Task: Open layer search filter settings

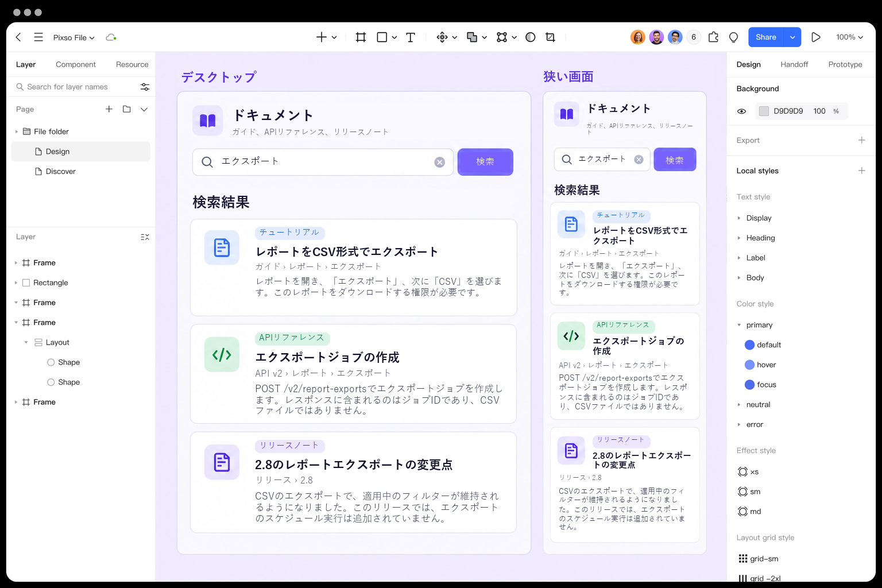Action: [145, 87]
